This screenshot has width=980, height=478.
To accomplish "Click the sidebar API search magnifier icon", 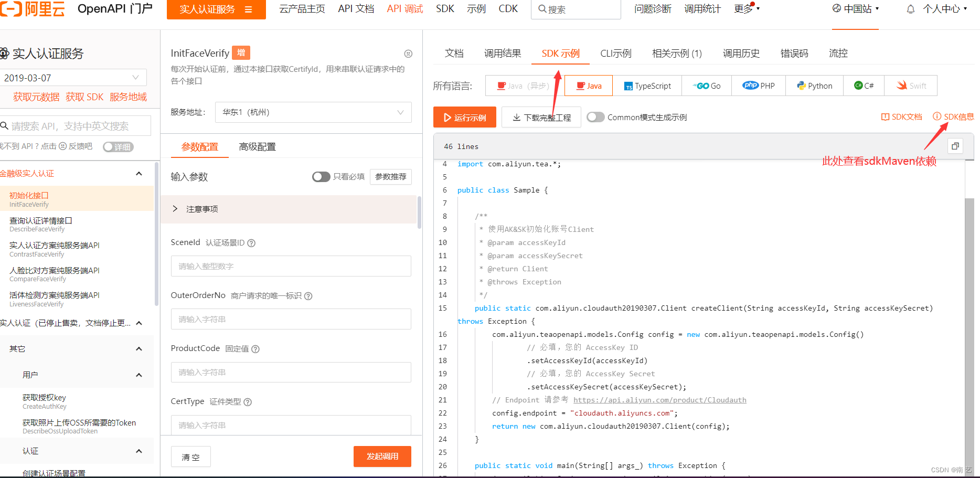I will click(4, 126).
